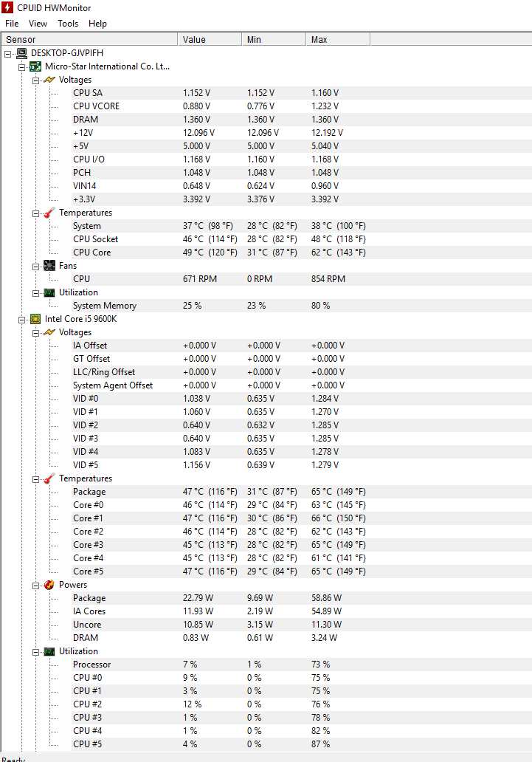
Task: Collapse the motherboard Utilization group
Action: click(35, 294)
